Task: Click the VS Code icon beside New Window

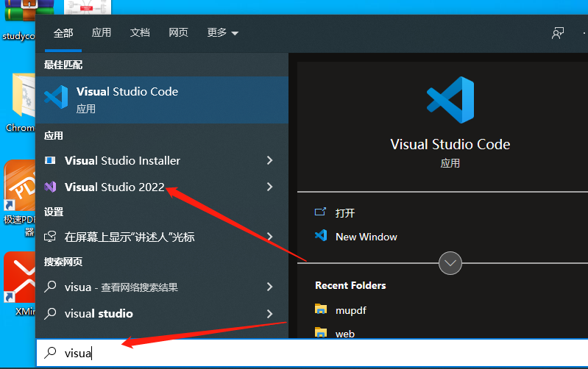Action: (x=321, y=236)
